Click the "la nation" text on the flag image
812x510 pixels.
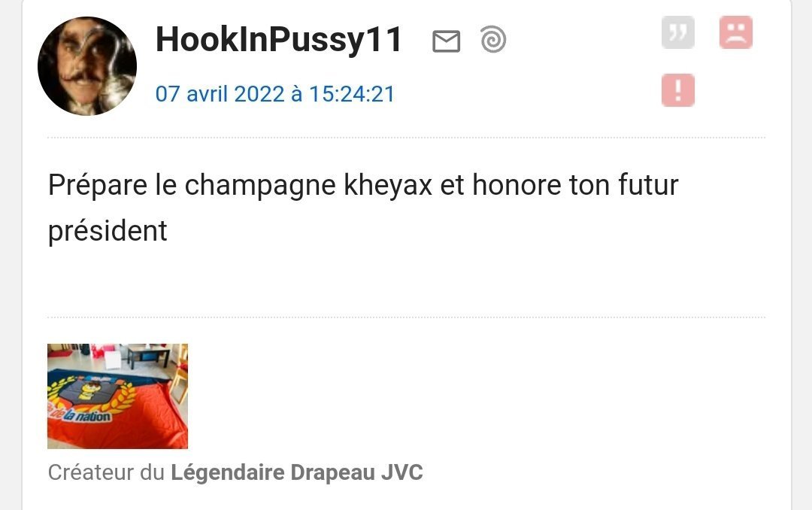point(86,416)
